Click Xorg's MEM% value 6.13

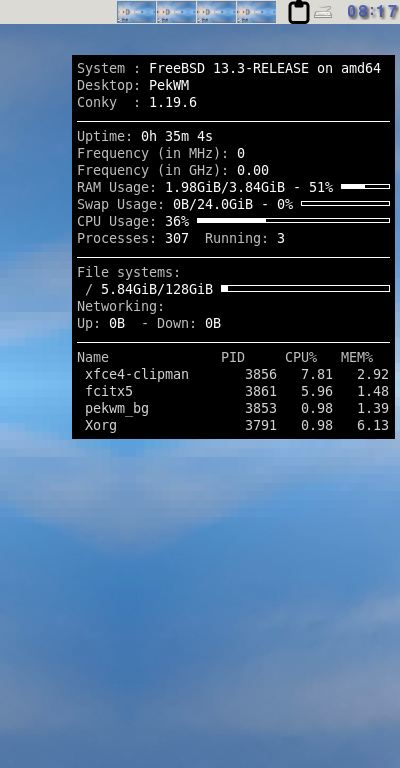tap(373, 426)
